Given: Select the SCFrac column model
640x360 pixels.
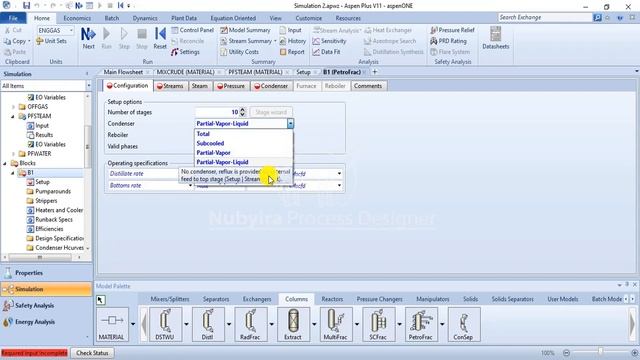Looking at the screenshot, I should click(378, 324).
